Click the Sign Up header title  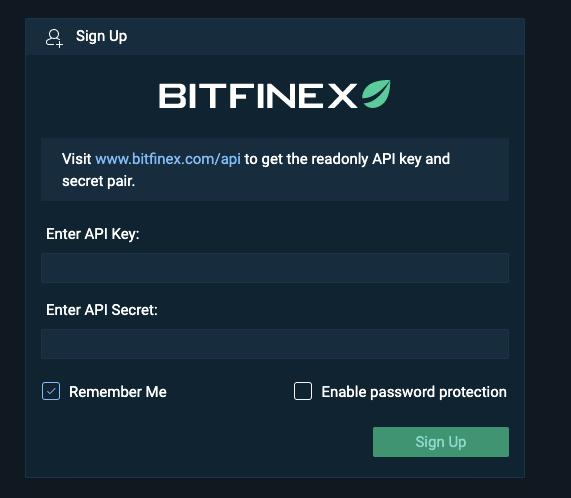point(101,36)
